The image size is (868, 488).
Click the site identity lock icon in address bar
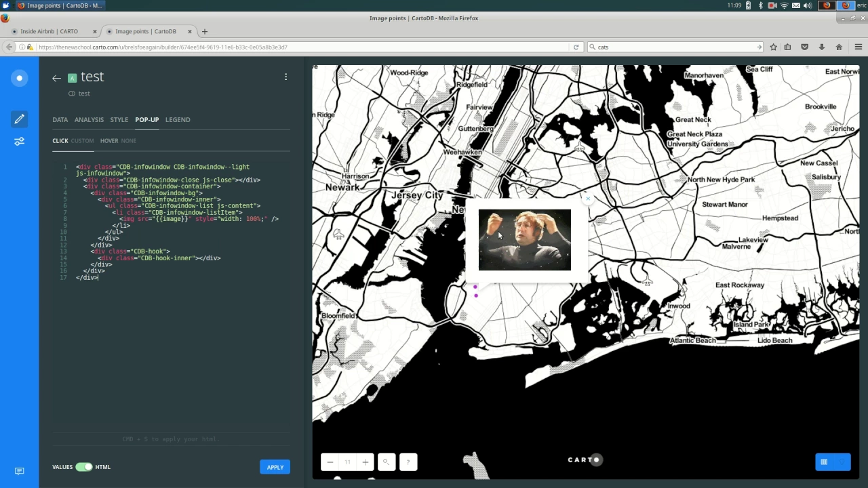point(29,47)
